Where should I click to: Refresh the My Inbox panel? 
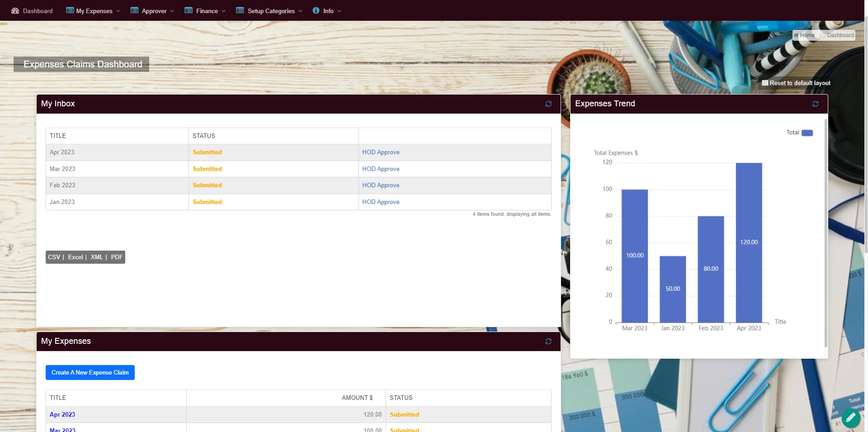coord(548,104)
